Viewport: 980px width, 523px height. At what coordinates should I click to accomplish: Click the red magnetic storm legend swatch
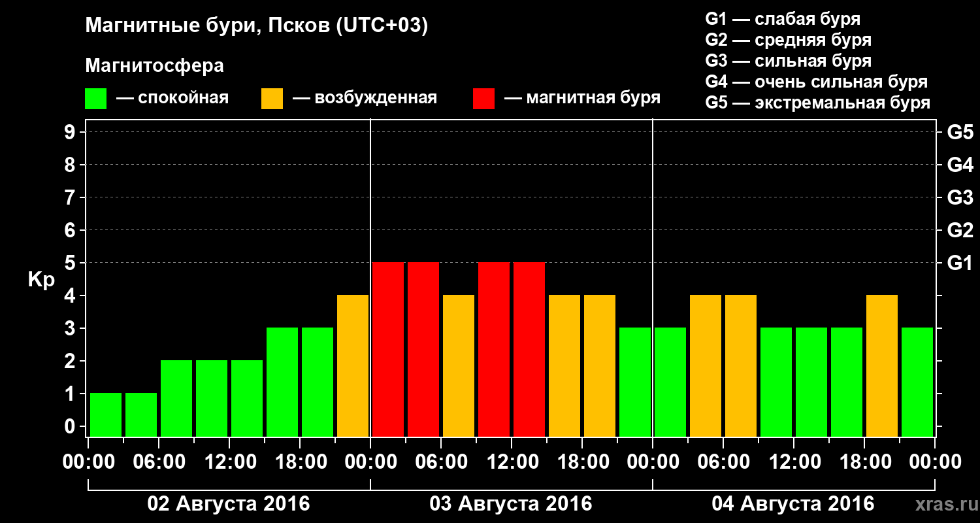[483, 99]
